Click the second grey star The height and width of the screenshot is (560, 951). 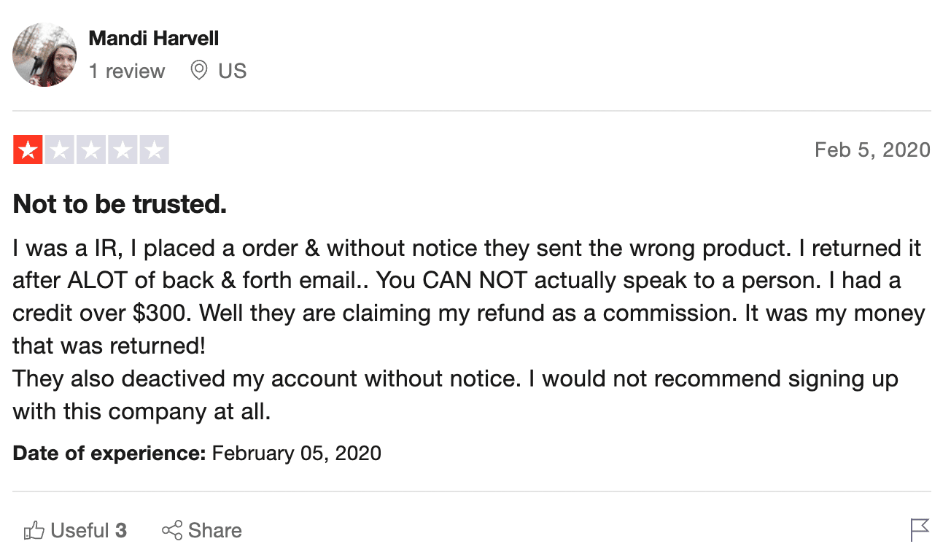(x=60, y=149)
